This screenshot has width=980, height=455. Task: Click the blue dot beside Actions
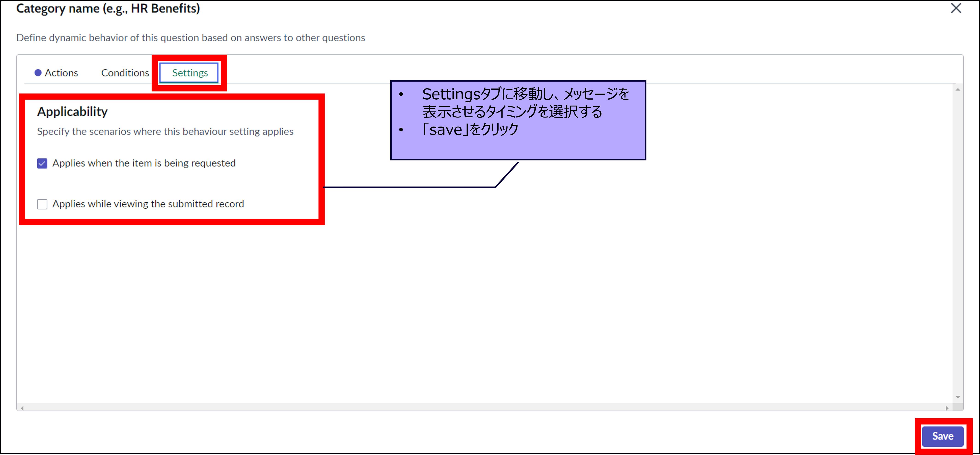(38, 73)
